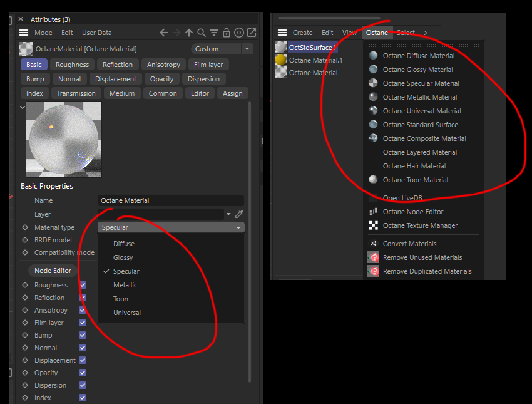The height and width of the screenshot is (404, 532).
Task: Expand hidden menus with the > arrow
Action: tap(426, 33)
